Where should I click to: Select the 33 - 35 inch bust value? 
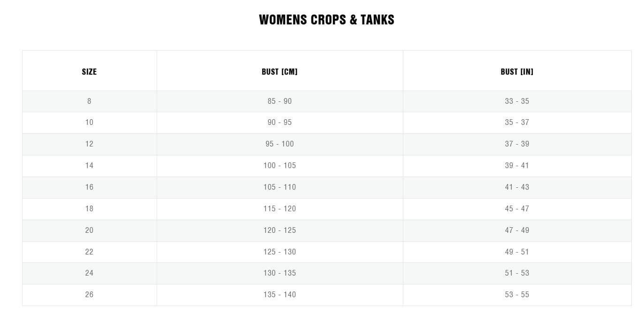click(517, 101)
